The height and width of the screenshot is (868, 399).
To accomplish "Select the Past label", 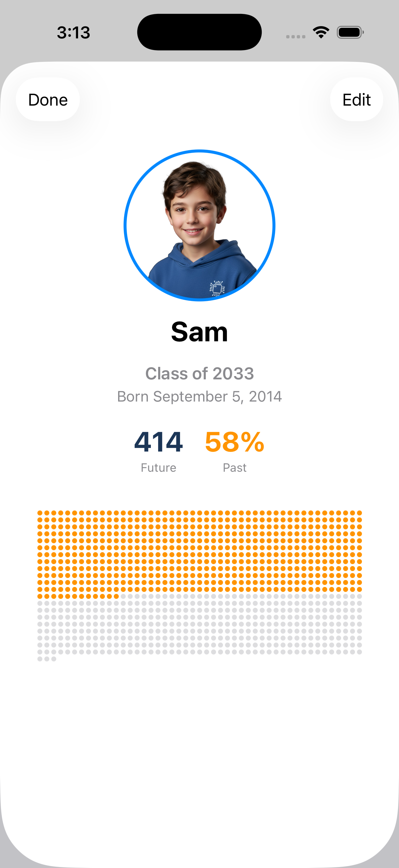I will (234, 468).
